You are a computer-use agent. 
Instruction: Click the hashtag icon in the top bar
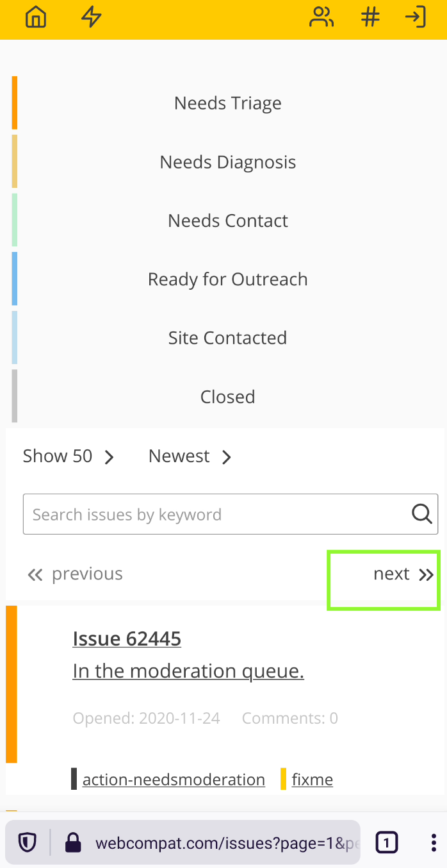tap(370, 17)
